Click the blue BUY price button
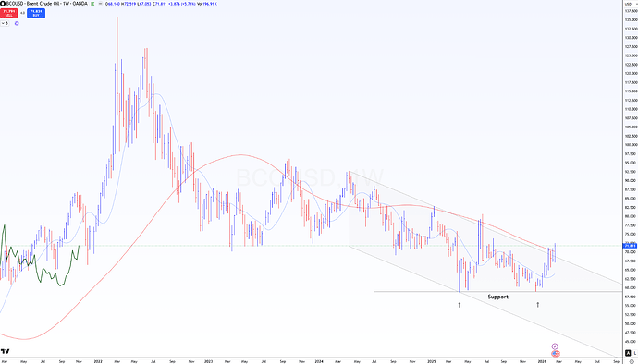The height and width of the screenshot is (364, 638). [x=36, y=13]
